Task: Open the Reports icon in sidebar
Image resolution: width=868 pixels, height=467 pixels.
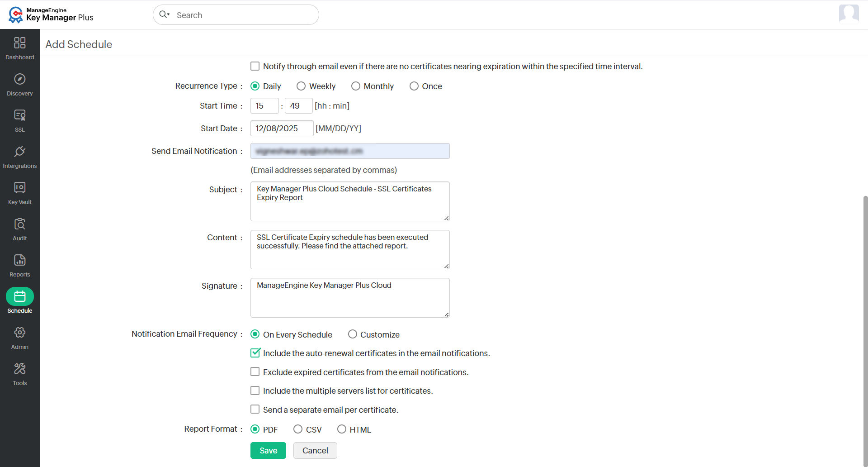Action: [x=20, y=260]
